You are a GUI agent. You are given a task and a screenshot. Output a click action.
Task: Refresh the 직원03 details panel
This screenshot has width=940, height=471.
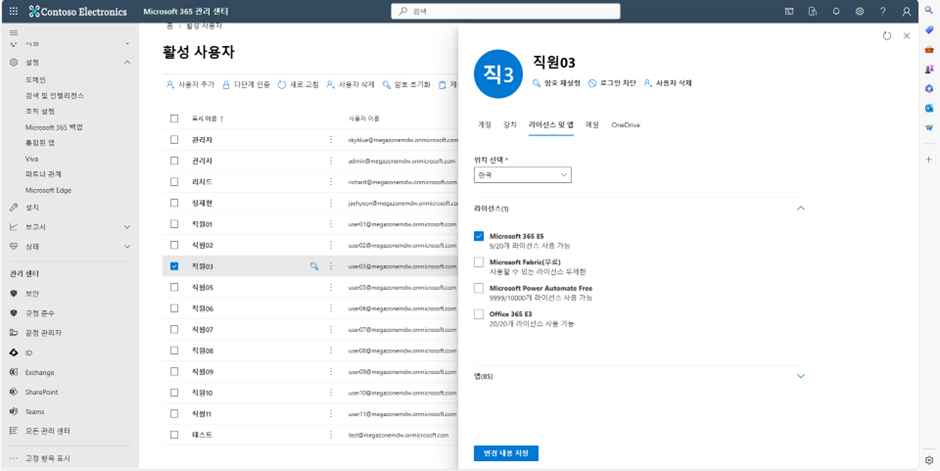click(887, 36)
